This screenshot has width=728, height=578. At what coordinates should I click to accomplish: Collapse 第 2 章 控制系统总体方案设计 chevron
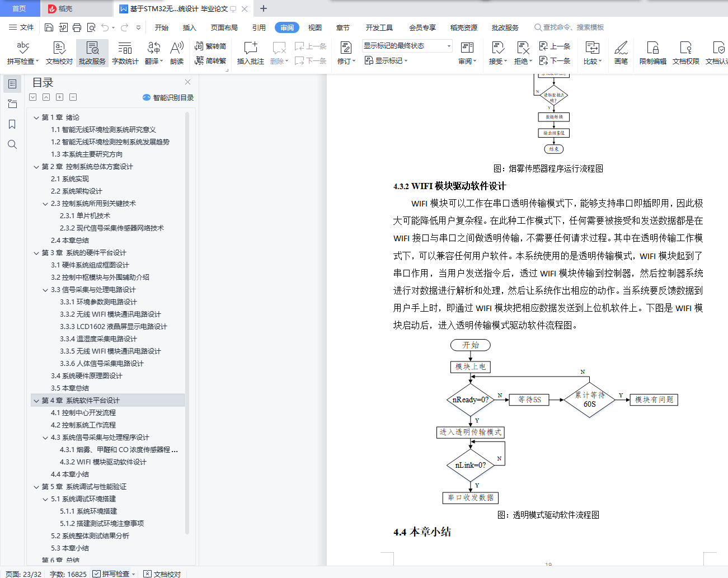click(x=36, y=167)
